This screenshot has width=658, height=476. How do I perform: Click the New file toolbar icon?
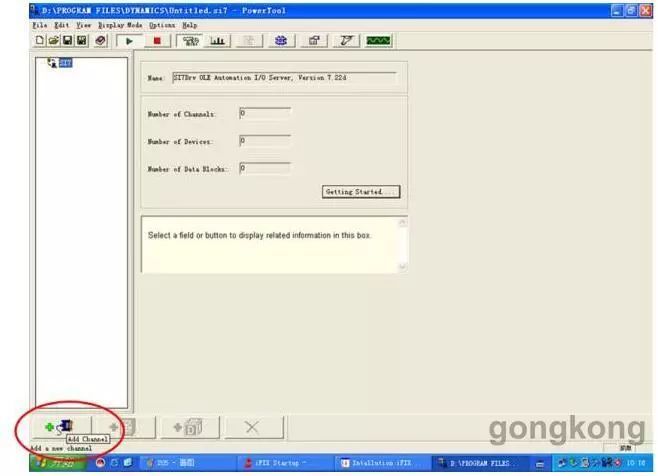39,41
